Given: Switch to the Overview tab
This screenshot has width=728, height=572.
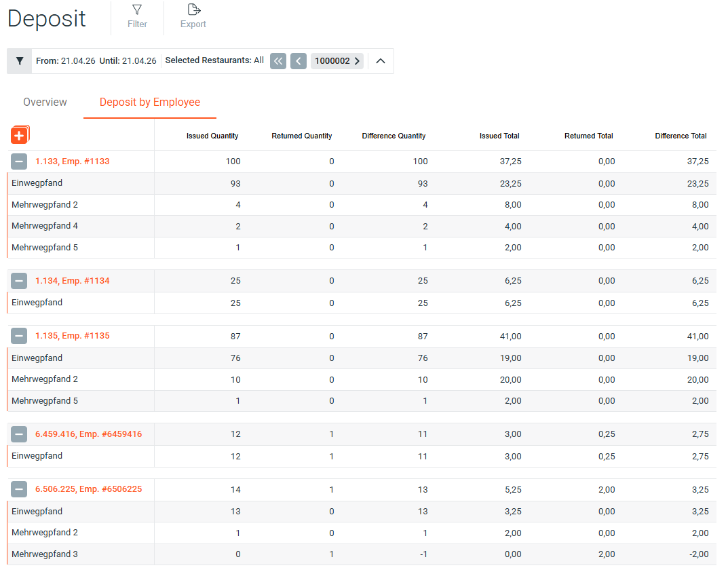Looking at the screenshot, I should tap(45, 102).
